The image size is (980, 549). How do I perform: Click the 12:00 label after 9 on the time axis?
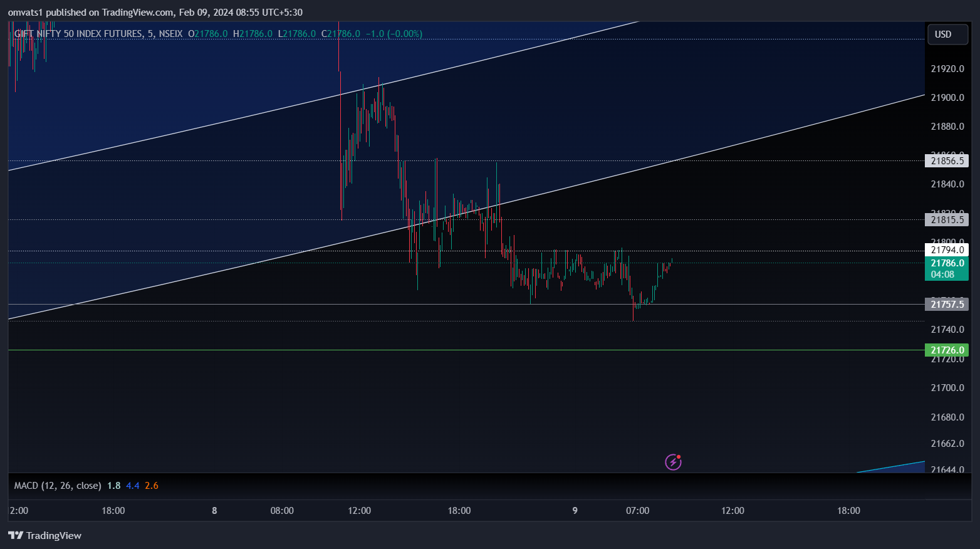[x=732, y=511]
